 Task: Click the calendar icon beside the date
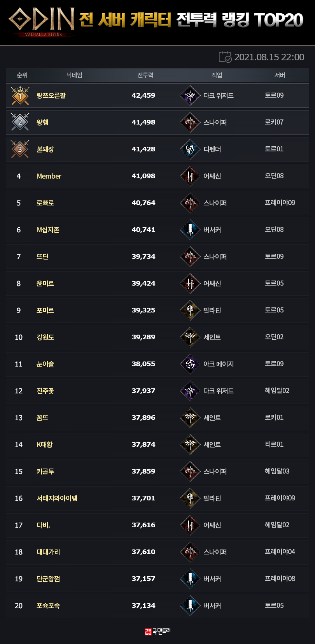(x=225, y=57)
